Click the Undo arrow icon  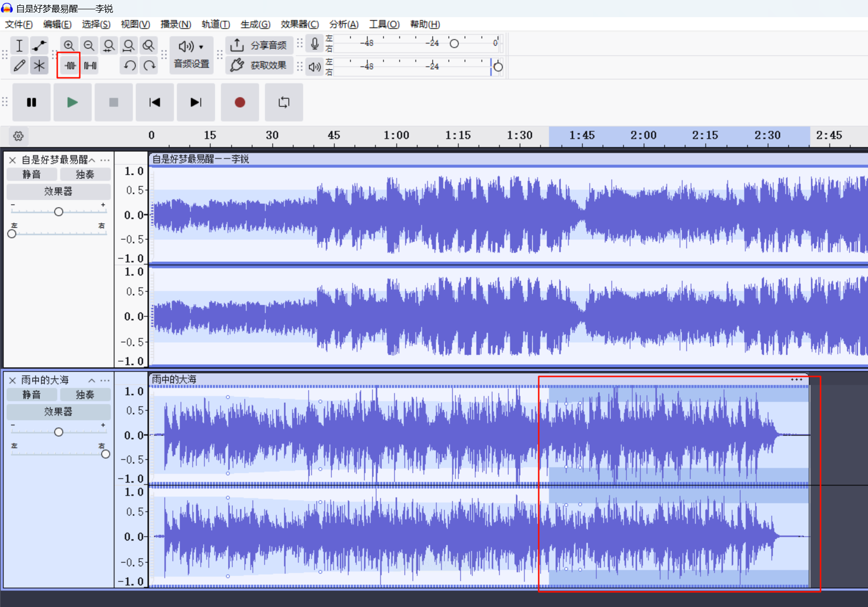(x=130, y=66)
